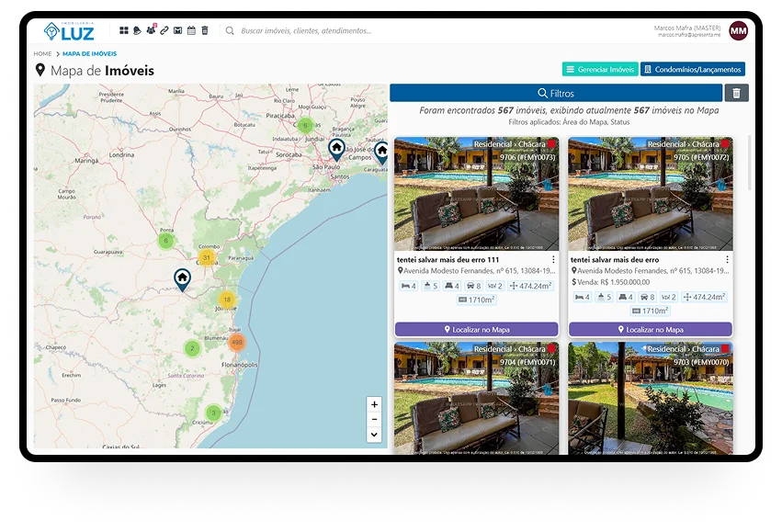The height and width of the screenshot is (532, 782).
Task: Open the mail envelope icon in the header
Action: coord(177,30)
